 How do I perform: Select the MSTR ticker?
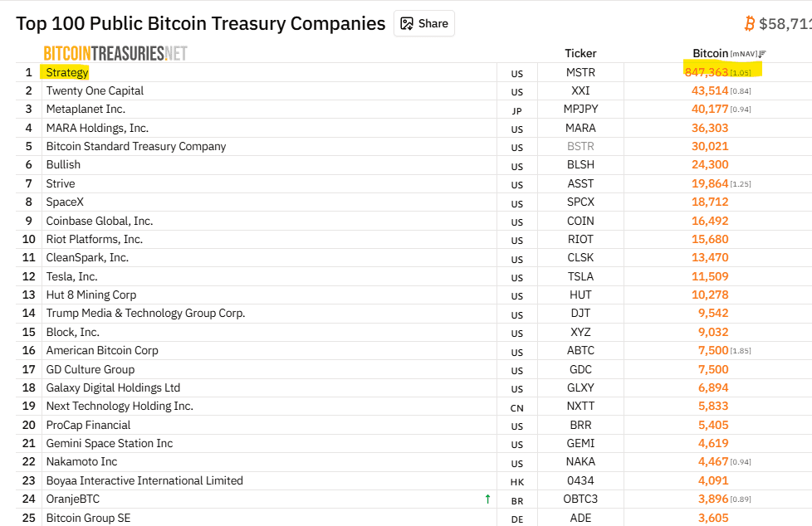tap(580, 72)
